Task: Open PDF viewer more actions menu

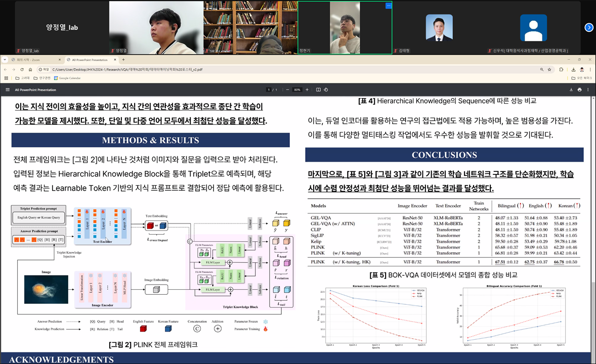Action: [x=588, y=89]
